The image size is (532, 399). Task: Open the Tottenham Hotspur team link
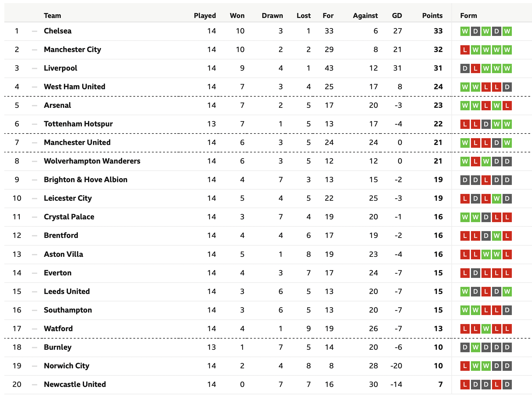pos(78,124)
